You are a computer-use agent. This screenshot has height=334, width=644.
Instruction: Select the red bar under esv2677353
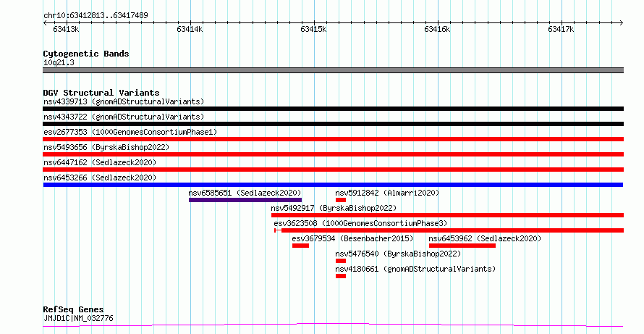[333, 139]
